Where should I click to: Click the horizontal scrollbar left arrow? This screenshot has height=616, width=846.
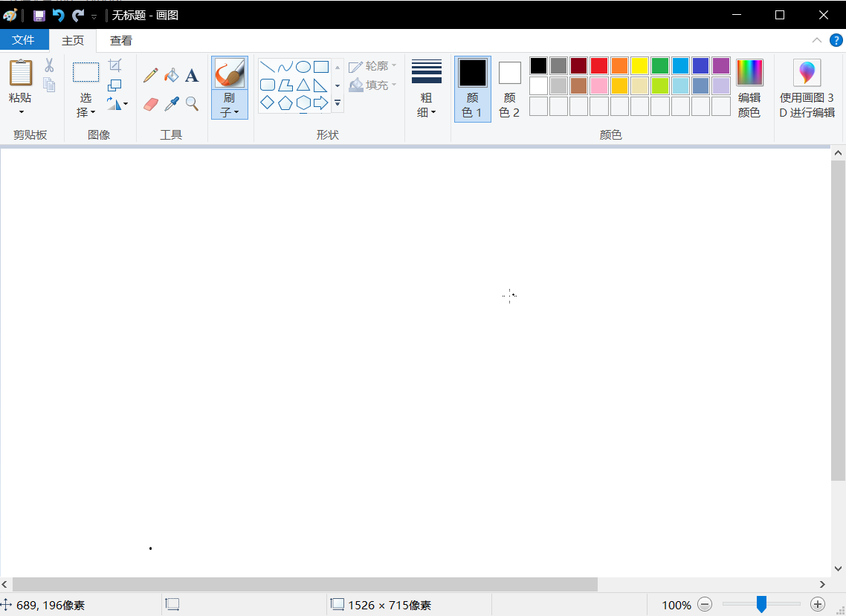coord(5,584)
